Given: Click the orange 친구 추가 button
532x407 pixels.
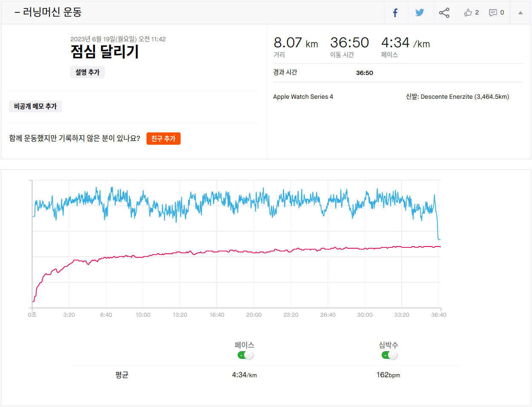Looking at the screenshot, I should (164, 139).
